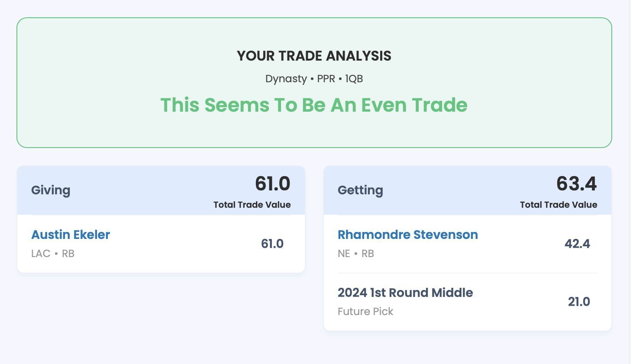Image resolution: width=633 pixels, height=364 pixels.
Task: Click the "NE • RB" team position text
Action: [355, 254]
